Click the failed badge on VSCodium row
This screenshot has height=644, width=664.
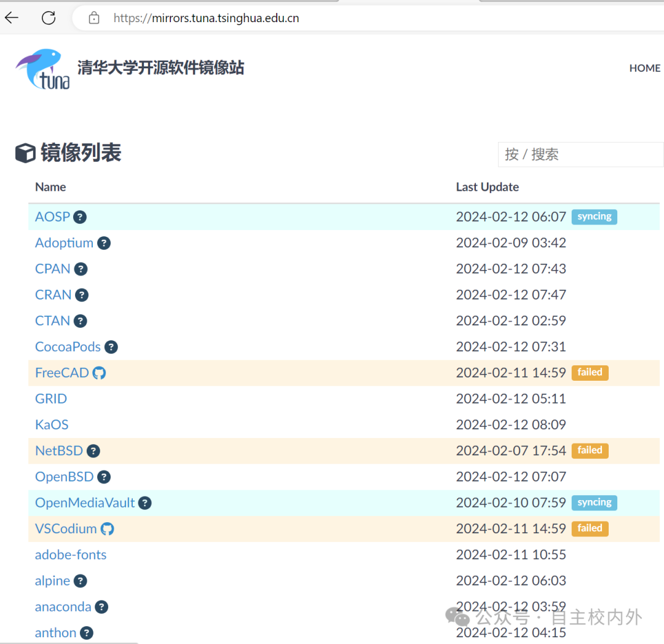[590, 528]
